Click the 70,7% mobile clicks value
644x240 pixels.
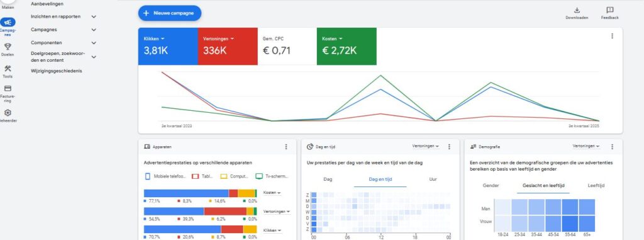[x=154, y=237]
